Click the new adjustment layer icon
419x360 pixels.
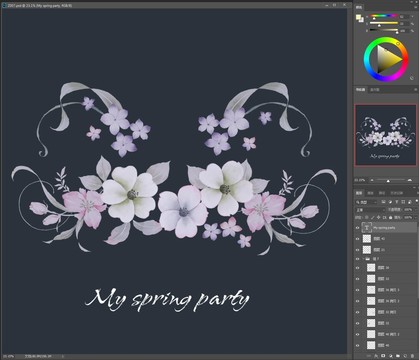point(391,356)
